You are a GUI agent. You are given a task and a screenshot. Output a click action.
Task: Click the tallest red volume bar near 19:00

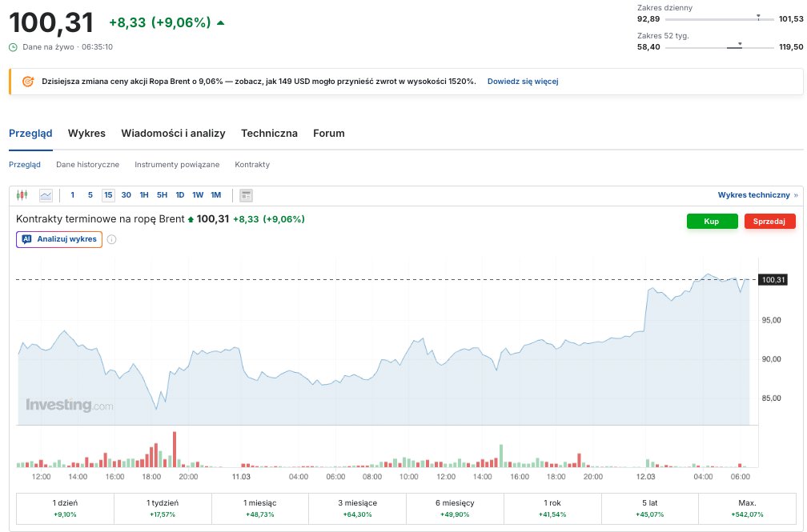tap(175, 449)
